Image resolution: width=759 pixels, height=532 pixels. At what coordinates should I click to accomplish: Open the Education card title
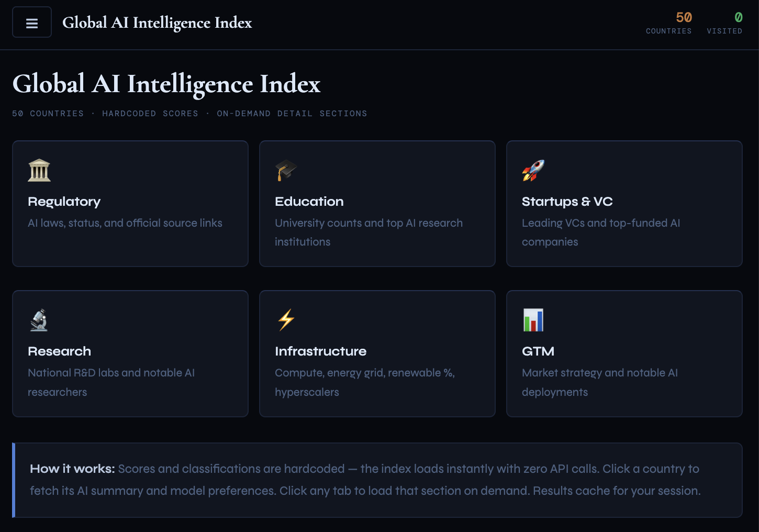click(309, 202)
